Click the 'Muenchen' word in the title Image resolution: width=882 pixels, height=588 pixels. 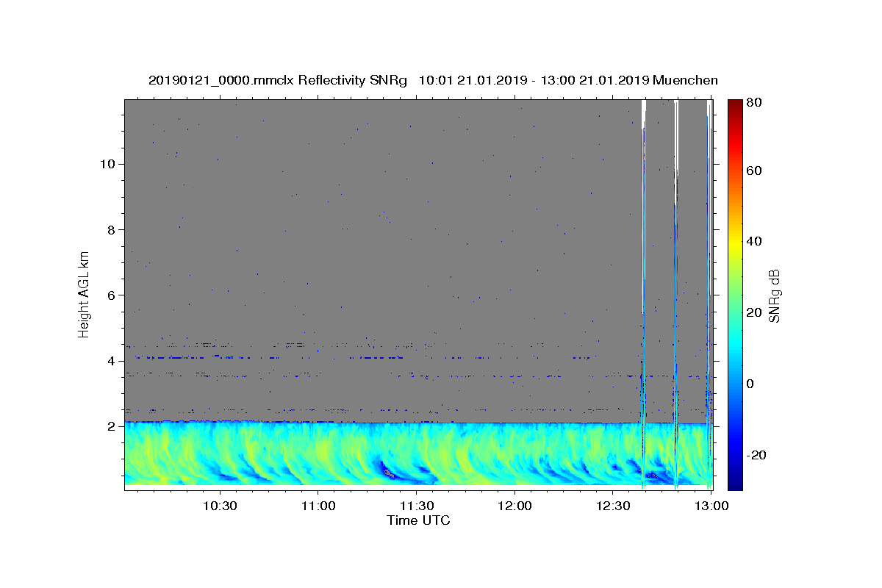click(x=685, y=80)
